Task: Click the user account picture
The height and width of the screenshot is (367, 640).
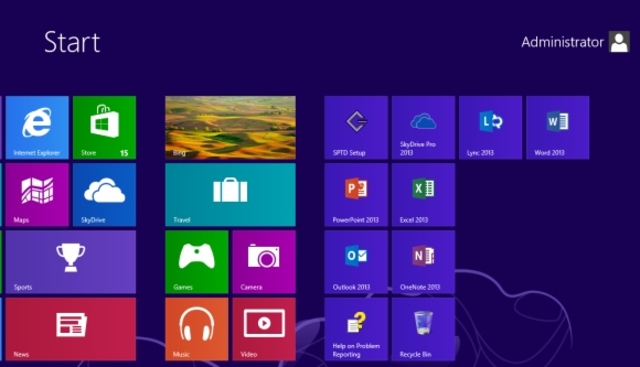Action: (x=619, y=42)
